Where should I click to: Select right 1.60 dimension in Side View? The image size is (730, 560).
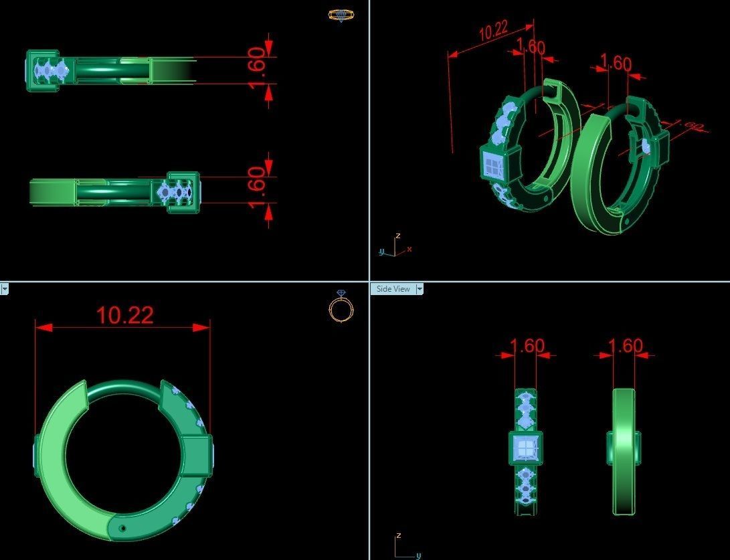[x=625, y=346]
